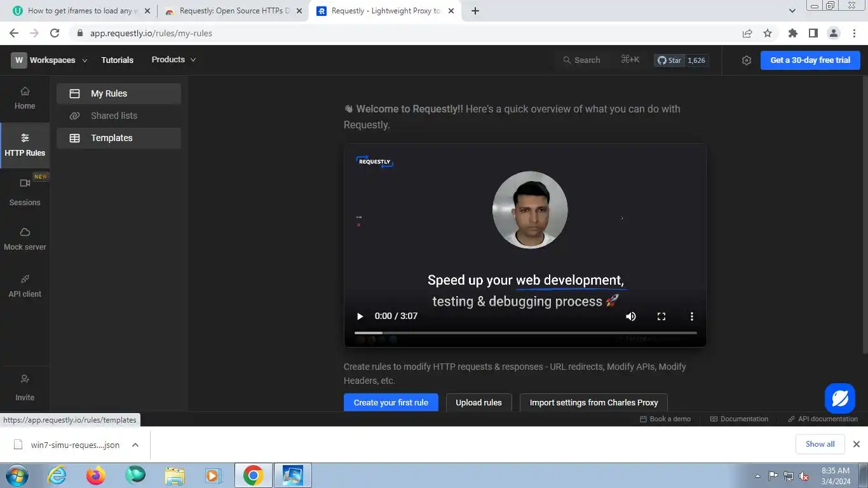Open the Chrome profile avatar
The width and height of the screenshot is (868, 488).
click(834, 33)
